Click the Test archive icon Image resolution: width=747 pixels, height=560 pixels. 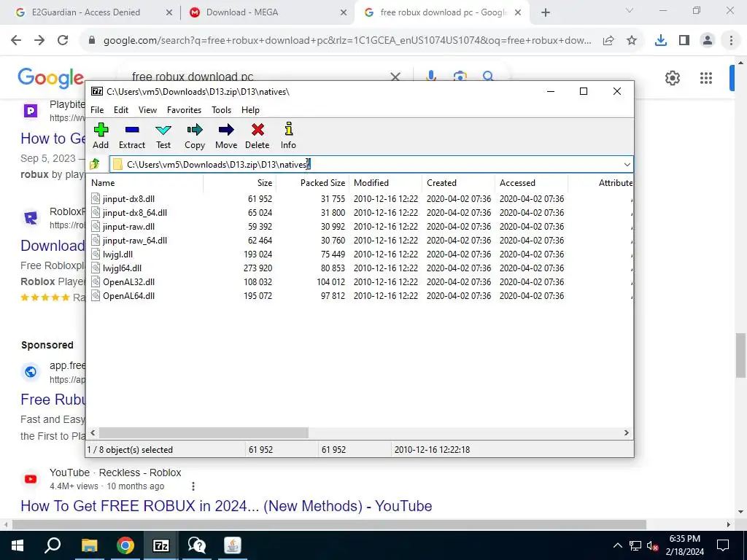click(x=163, y=136)
